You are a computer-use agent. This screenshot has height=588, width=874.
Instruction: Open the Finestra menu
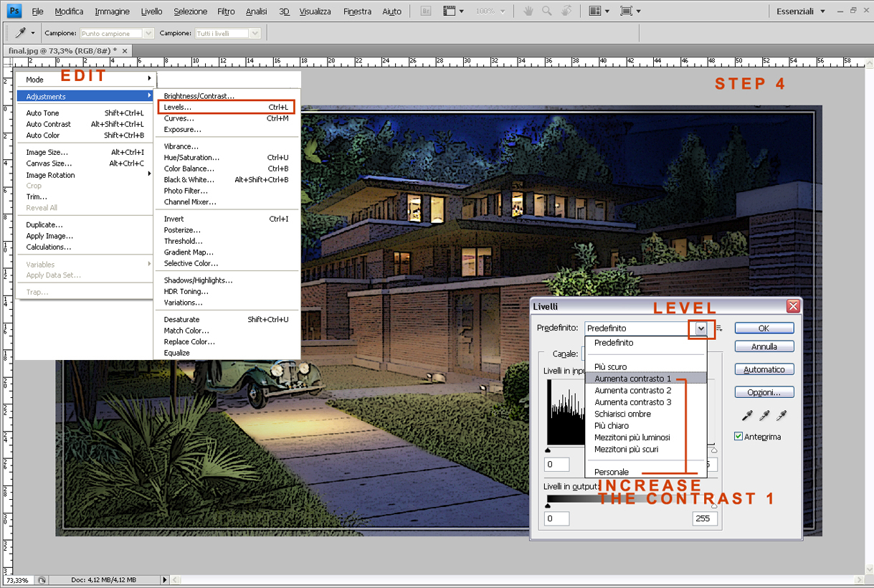357,11
